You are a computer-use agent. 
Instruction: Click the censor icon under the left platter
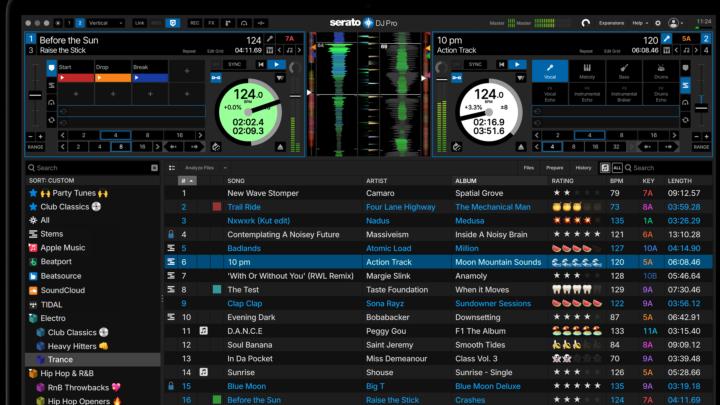tap(216, 147)
